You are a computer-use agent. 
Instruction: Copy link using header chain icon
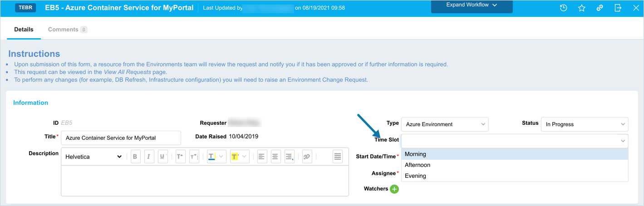pos(600,8)
